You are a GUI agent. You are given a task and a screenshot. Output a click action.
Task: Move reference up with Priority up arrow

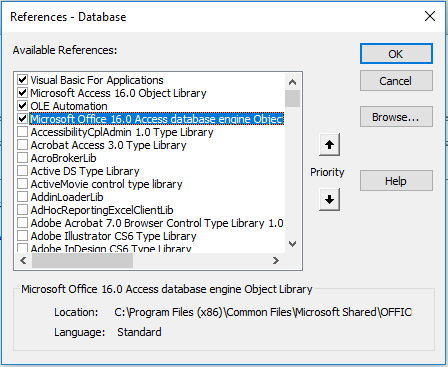(x=329, y=145)
